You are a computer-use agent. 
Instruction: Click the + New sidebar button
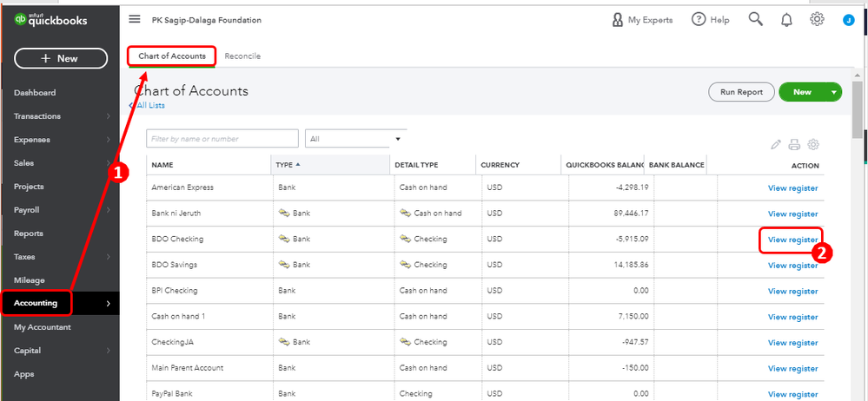coord(61,58)
